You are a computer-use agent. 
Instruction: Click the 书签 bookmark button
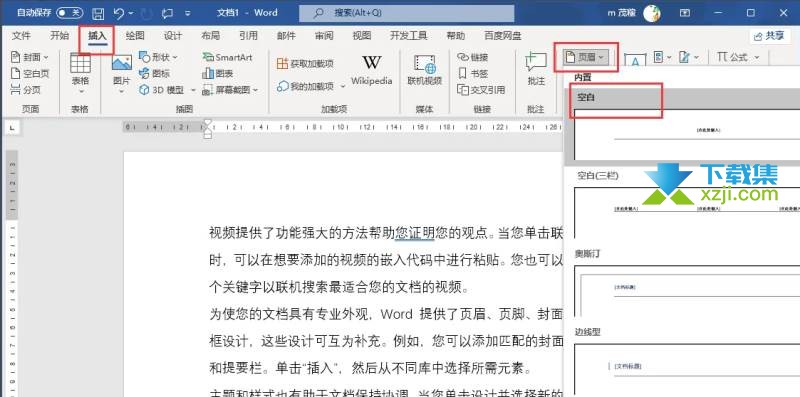click(x=473, y=73)
